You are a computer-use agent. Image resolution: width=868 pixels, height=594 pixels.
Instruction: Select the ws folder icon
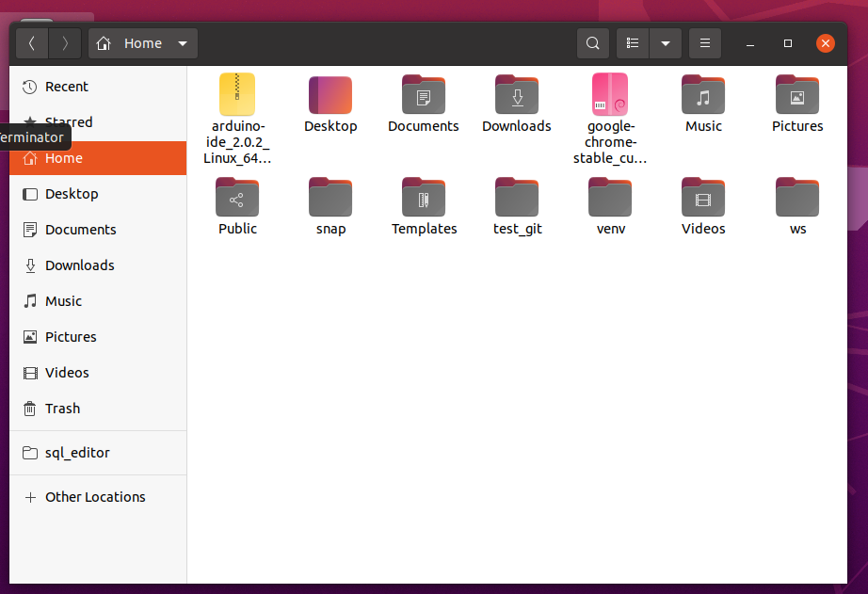797,198
